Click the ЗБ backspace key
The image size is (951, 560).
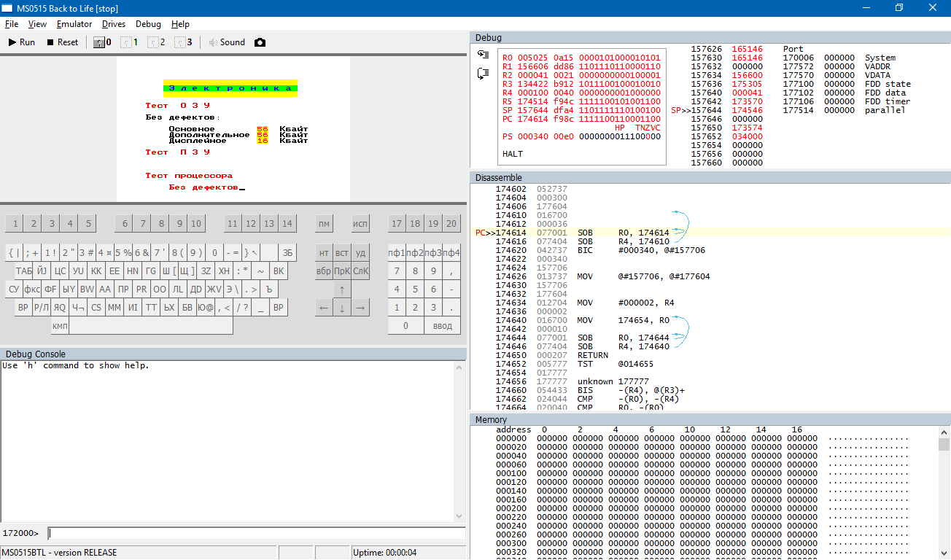coord(287,253)
